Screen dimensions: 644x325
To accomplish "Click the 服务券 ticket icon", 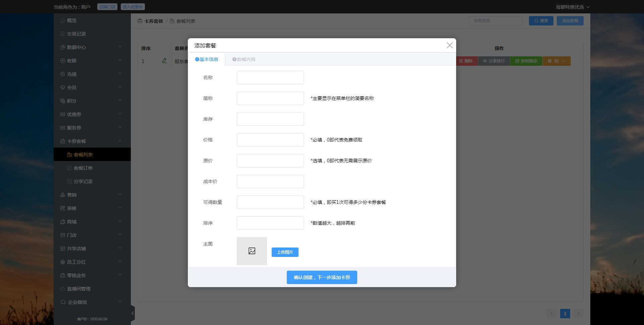I will click(x=63, y=128).
